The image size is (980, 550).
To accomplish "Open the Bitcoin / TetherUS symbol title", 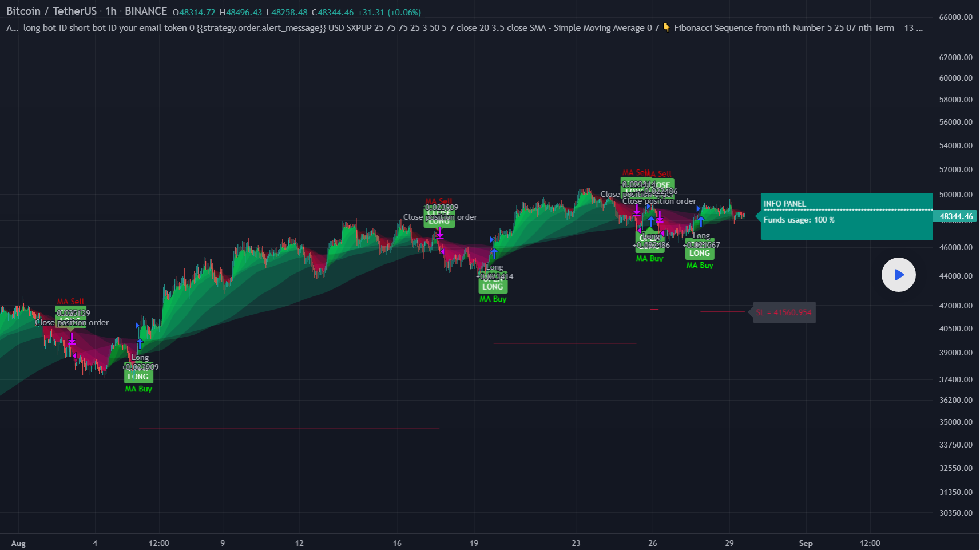I will 51,11.
